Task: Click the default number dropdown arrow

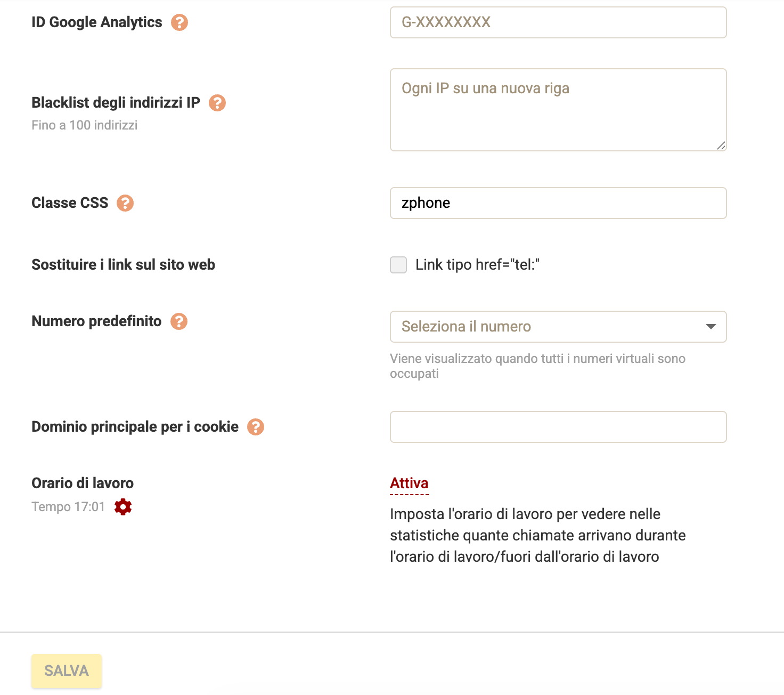Action: (x=710, y=327)
